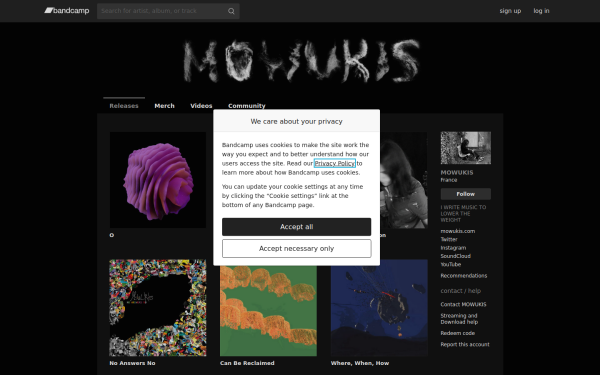Image resolution: width=600 pixels, height=375 pixels.
Task: Click the Where, When, How title text
Action: click(360, 363)
